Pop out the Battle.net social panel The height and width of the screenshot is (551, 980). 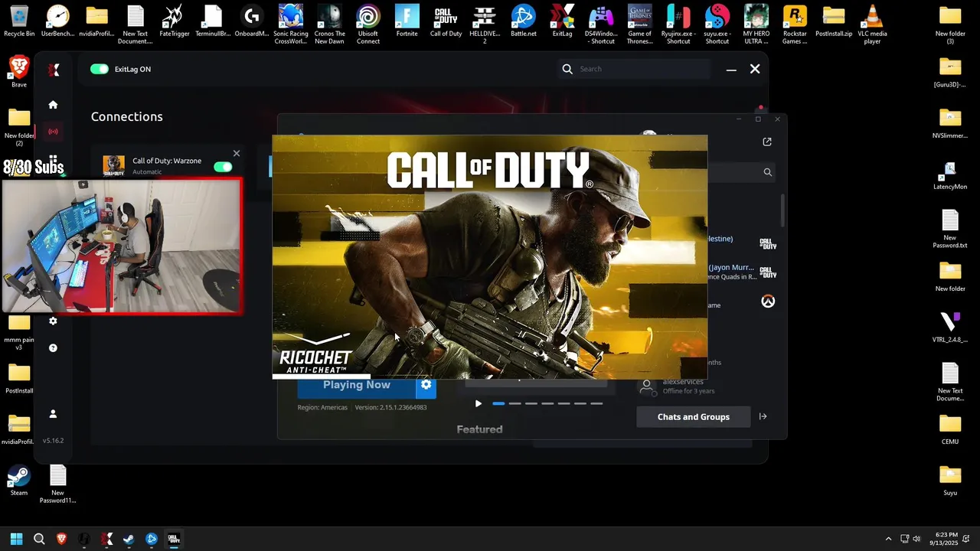click(767, 142)
